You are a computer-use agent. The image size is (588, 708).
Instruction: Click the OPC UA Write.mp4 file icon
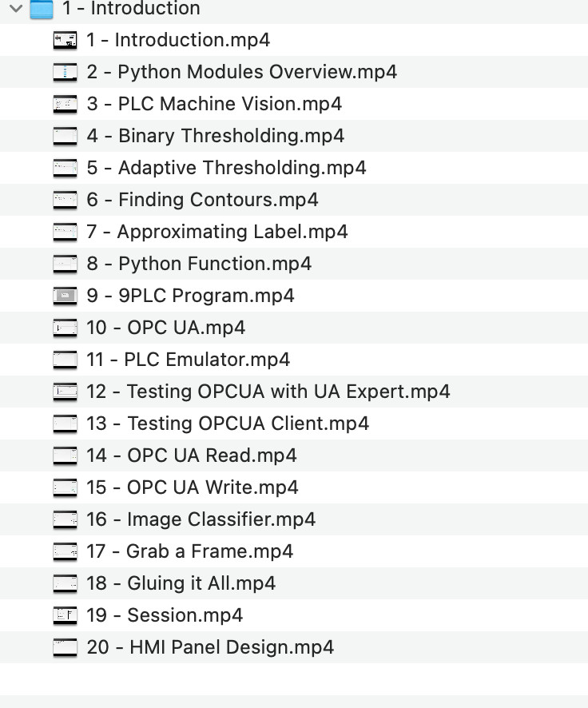(65, 487)
